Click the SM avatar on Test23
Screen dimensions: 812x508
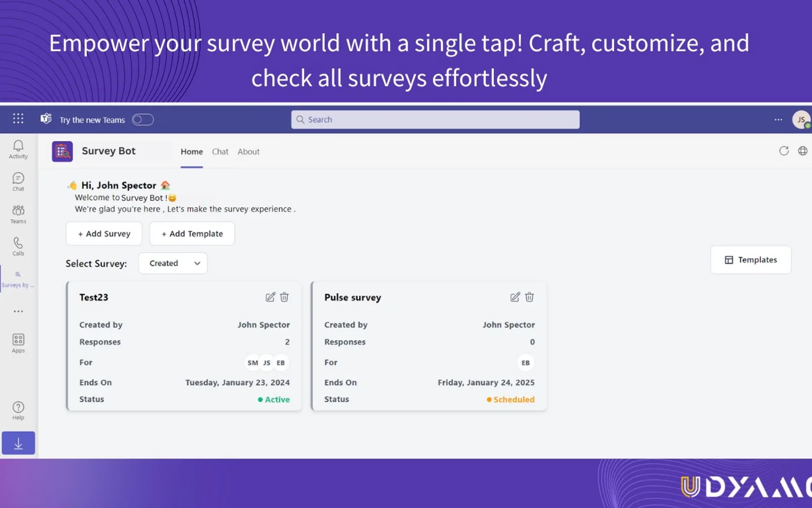[x=253, y=363]
